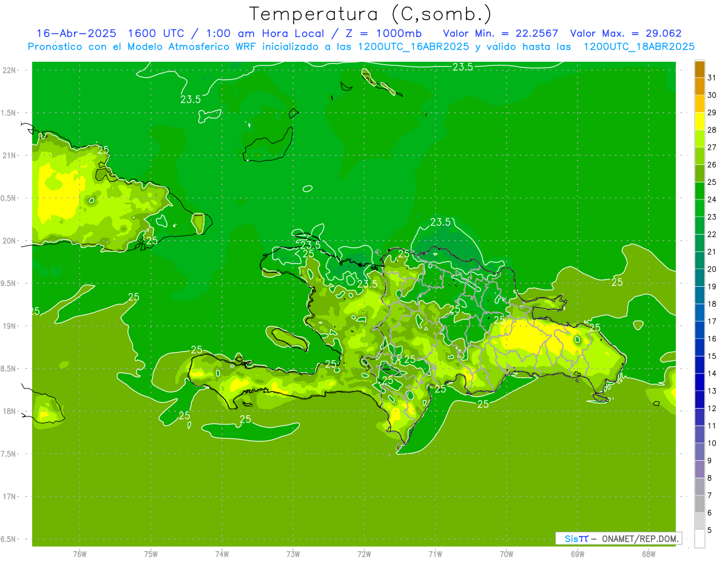Click the brown-orange legend swatch above 31
This screenshot has width=728, height=562.
[699, 69]
